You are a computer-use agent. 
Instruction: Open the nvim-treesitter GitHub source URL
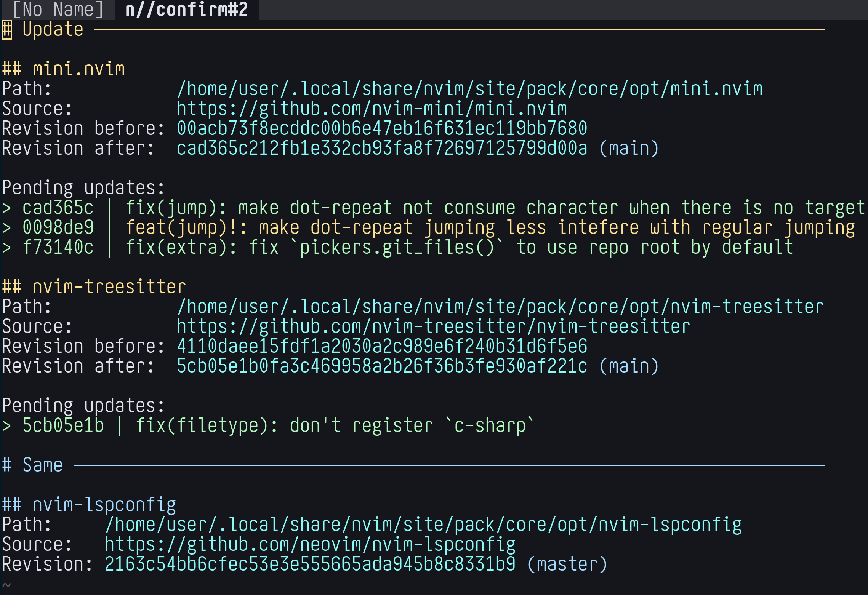pos(433,326)
